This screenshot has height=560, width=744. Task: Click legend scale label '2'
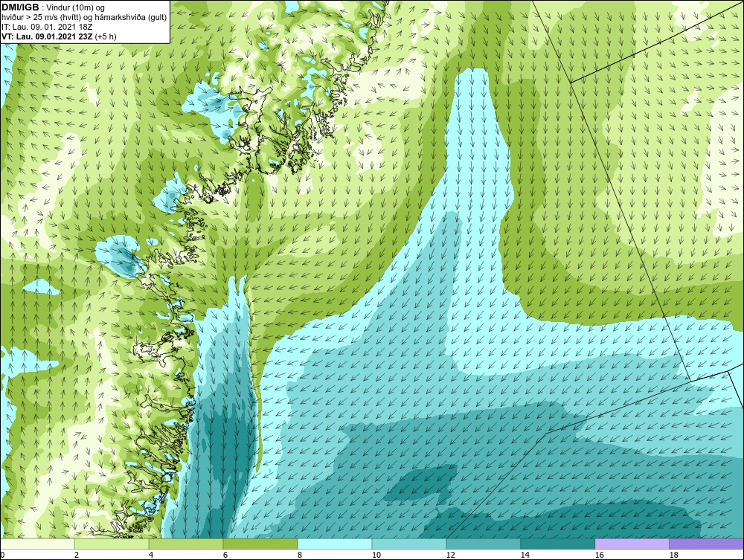[77, 555]
